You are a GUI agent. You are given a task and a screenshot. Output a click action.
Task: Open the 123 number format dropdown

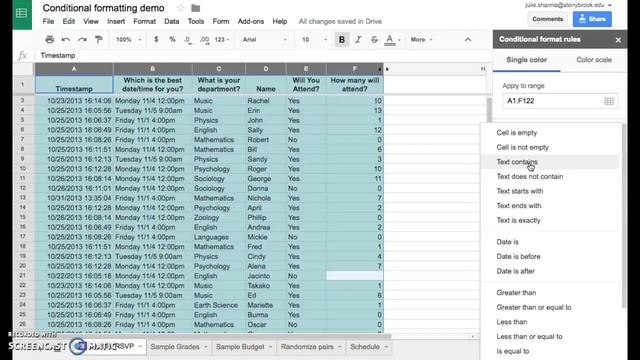tap(222, 40)
